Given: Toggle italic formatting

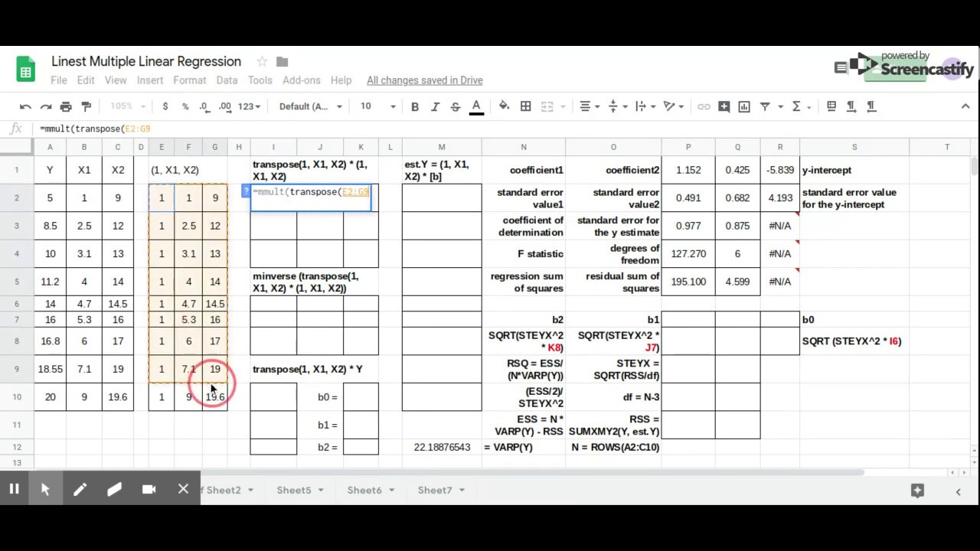Looking at the screenshot, I should tap(435, 106).
